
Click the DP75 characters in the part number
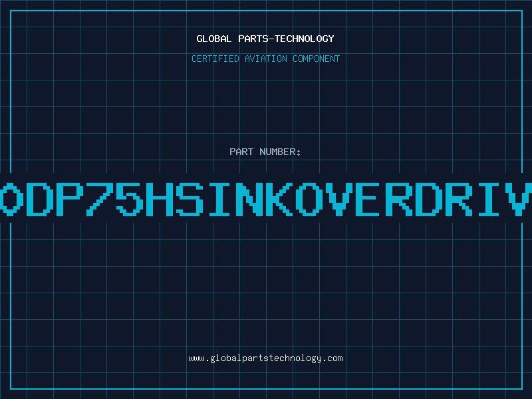[85, 199]
